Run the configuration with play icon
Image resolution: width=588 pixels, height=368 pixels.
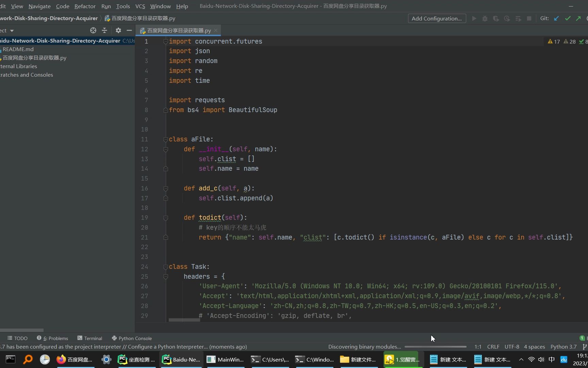click(474, 18)
